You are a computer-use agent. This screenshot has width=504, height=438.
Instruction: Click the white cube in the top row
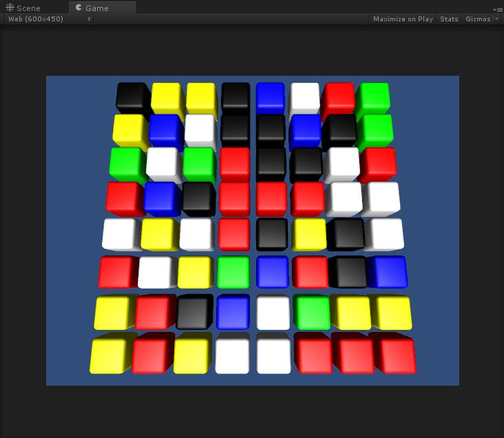coord(304,96)
